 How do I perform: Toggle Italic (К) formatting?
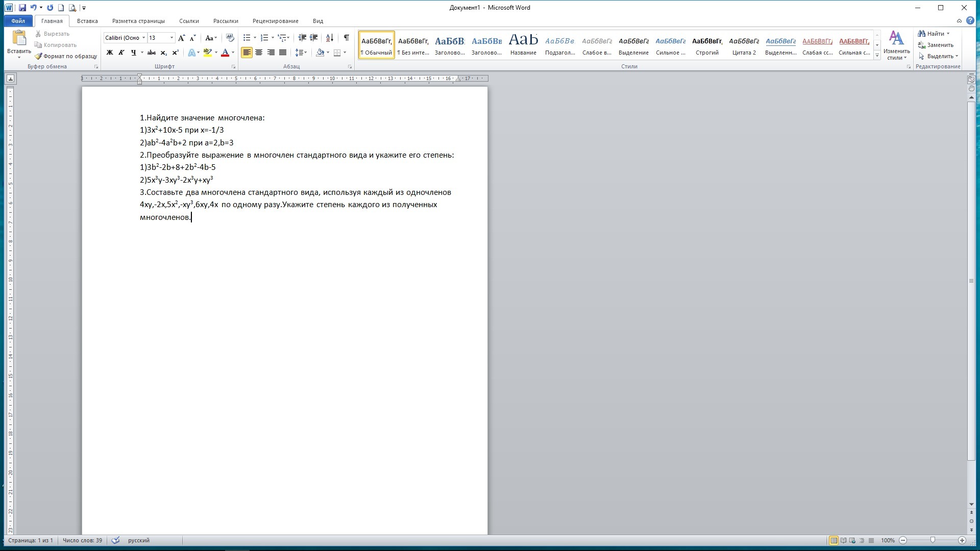click(x=121, y=53)
